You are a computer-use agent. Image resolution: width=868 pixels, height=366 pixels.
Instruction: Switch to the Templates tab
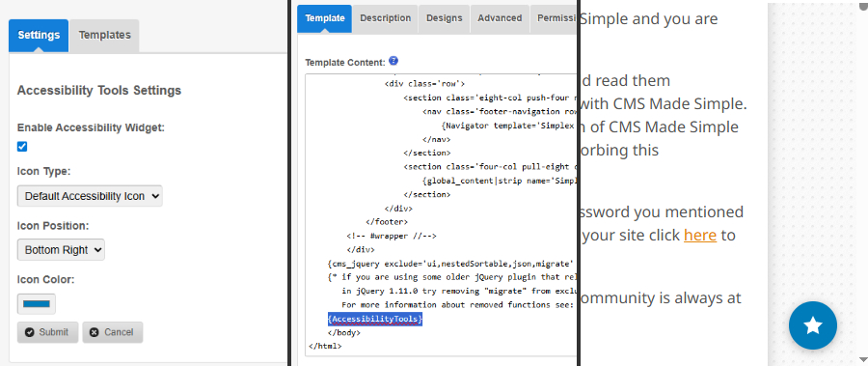(x=104, y=35)
